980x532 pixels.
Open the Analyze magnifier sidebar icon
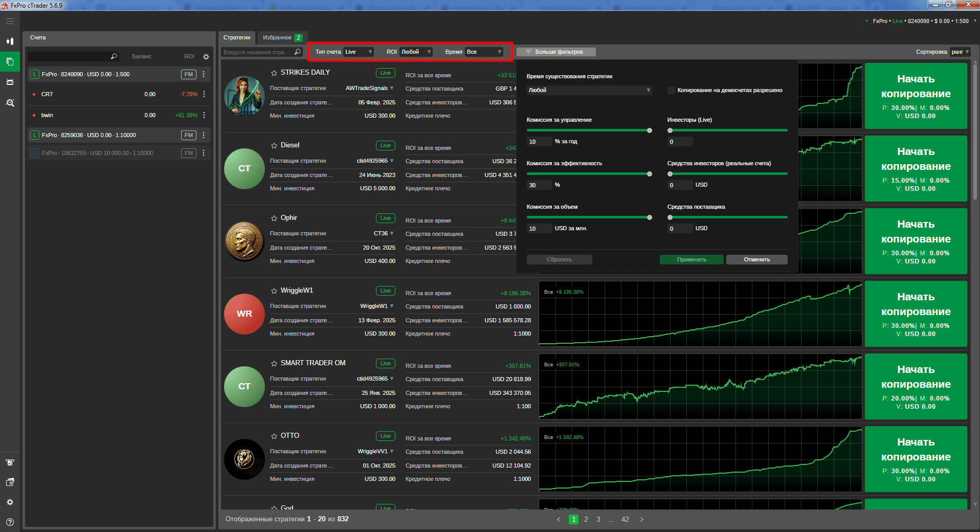[x=10, y=103]
